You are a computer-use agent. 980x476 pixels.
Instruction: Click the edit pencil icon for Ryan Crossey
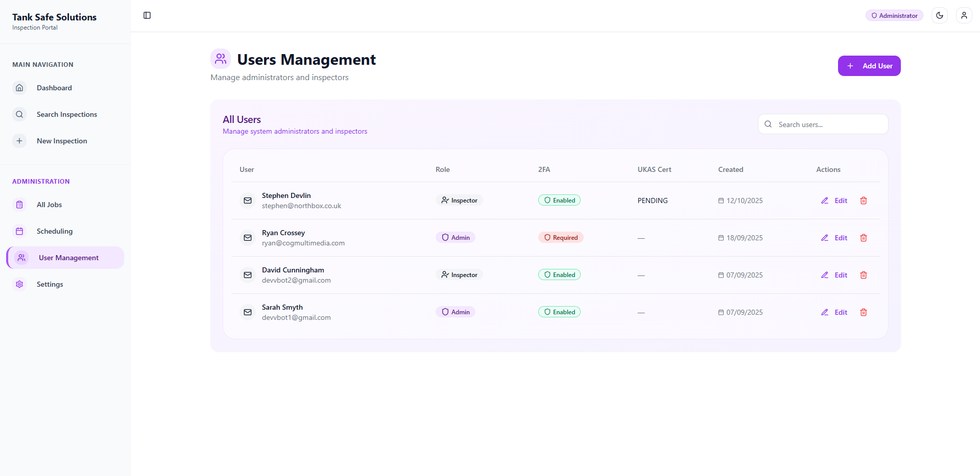click(824, 237)
